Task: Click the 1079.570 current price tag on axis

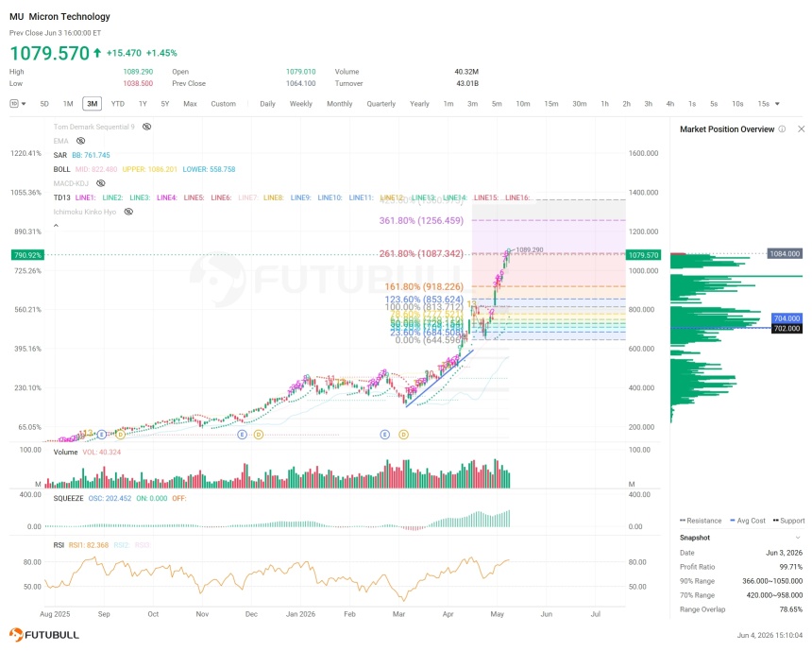Action: pos(643,255)
